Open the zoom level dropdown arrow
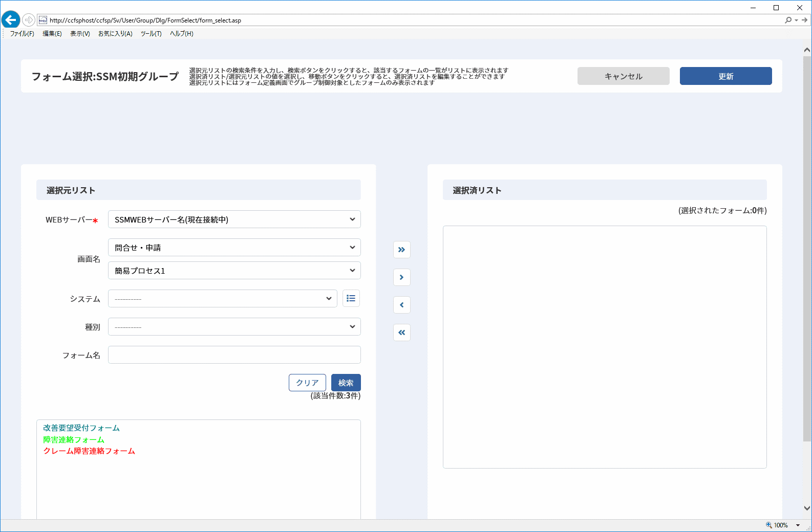This screenshot has height=532, width=812. pyautogui.click(x=798, y=525)
